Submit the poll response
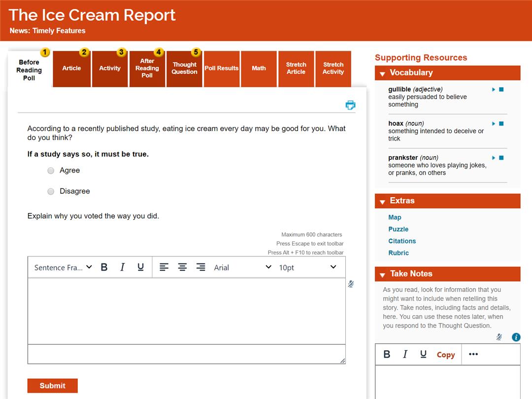532x399 pixels. coord(52,386)
